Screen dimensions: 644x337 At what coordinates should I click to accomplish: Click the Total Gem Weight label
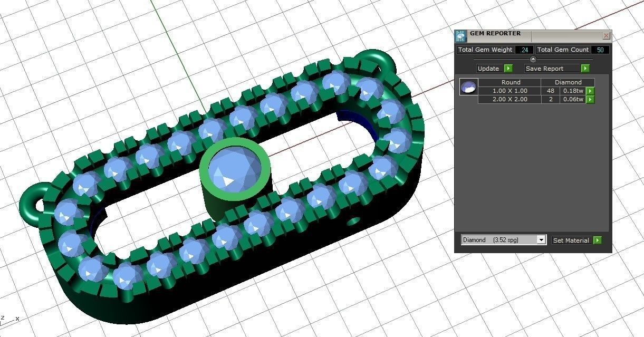(485, 50)
